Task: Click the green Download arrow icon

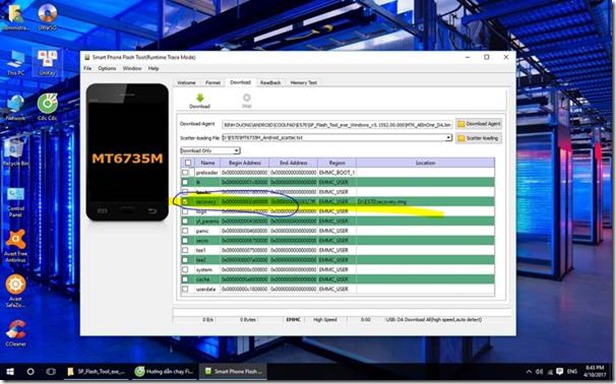Action: pos(200,98)
